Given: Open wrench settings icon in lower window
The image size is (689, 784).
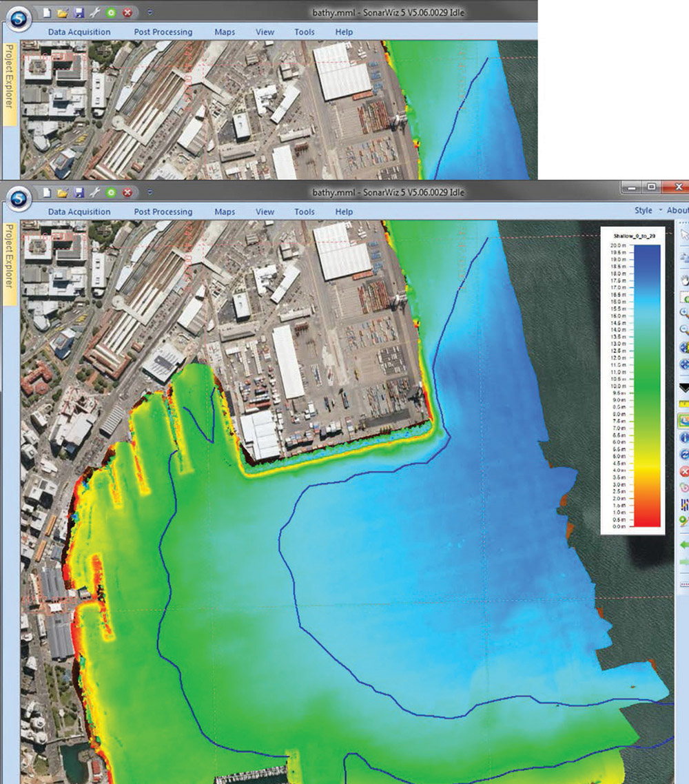Looking at the screenshot, I should 95,193.
